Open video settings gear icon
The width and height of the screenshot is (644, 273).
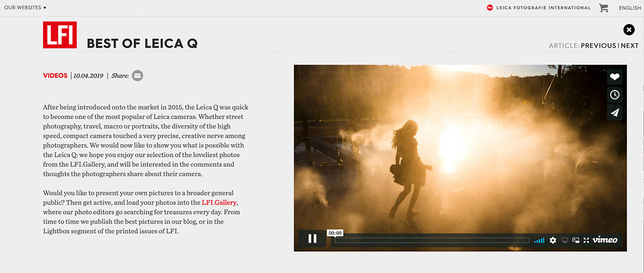[x=553, y=240]
